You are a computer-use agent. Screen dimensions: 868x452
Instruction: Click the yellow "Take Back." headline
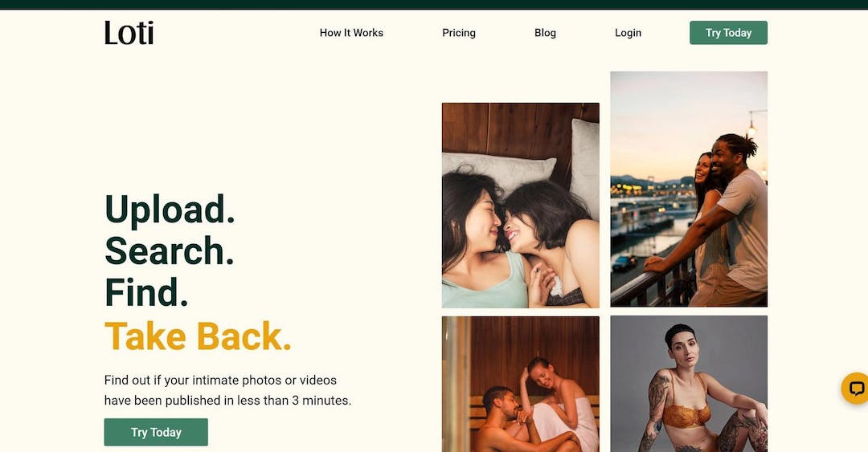[198, 336]
